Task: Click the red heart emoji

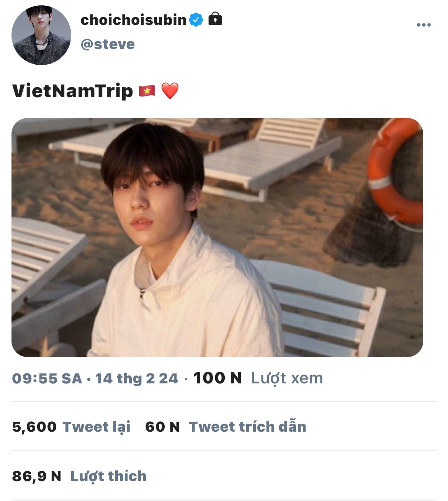Action: click(170, 91)
